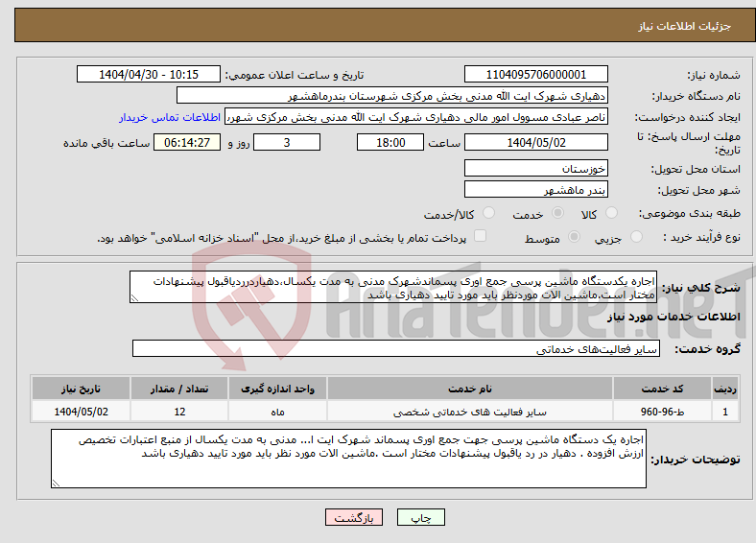Click the جزئیات اطلاعات نیاز page title

coord(685,26)
